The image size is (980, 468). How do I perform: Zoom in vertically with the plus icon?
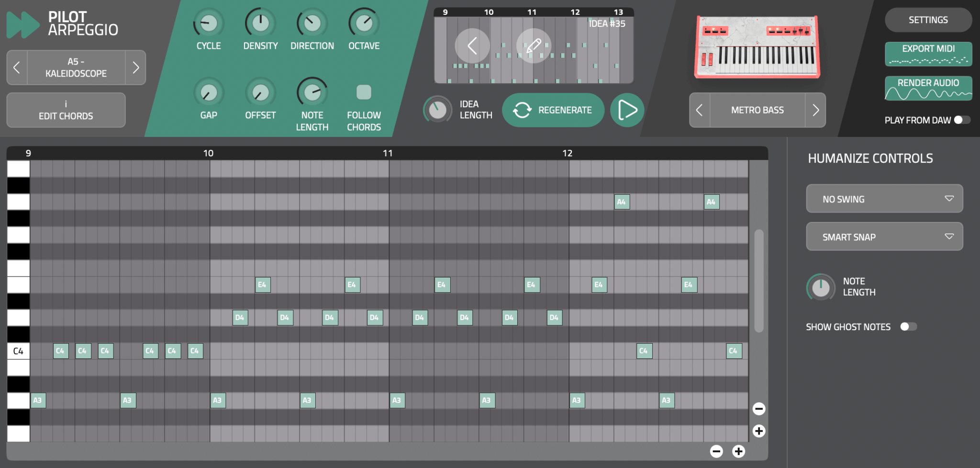pyautogui.click(x=759, y=431)
